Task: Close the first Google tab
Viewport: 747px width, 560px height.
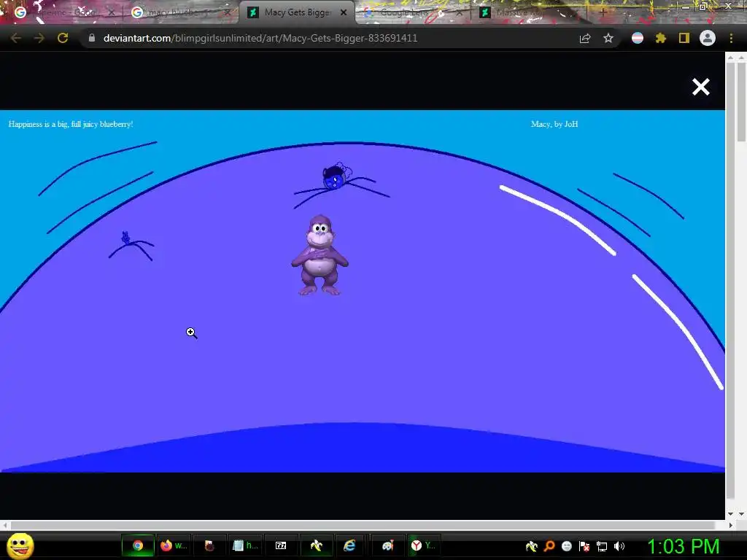Action: coord(112,13)
